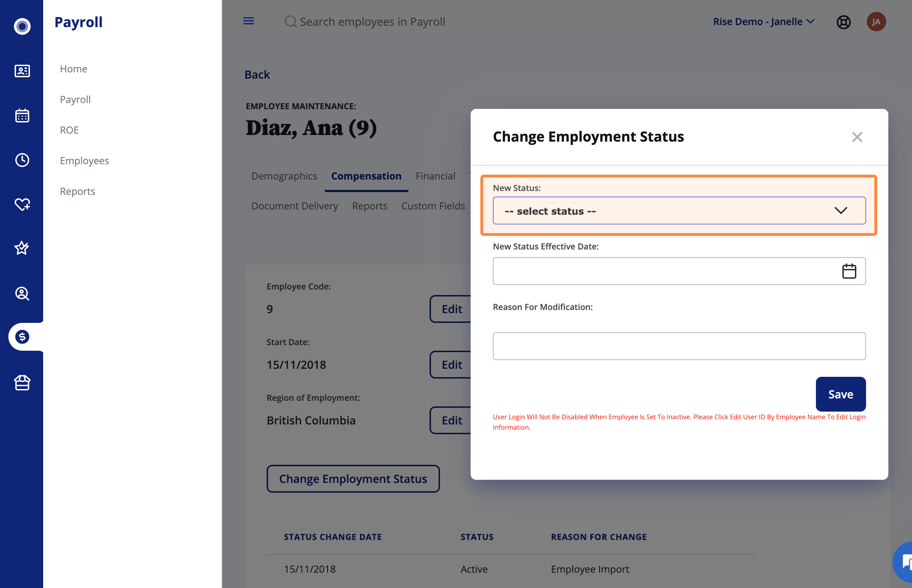Click the Reason For Change column header
This screenshot has width=912, height=588.
(598, 537)
